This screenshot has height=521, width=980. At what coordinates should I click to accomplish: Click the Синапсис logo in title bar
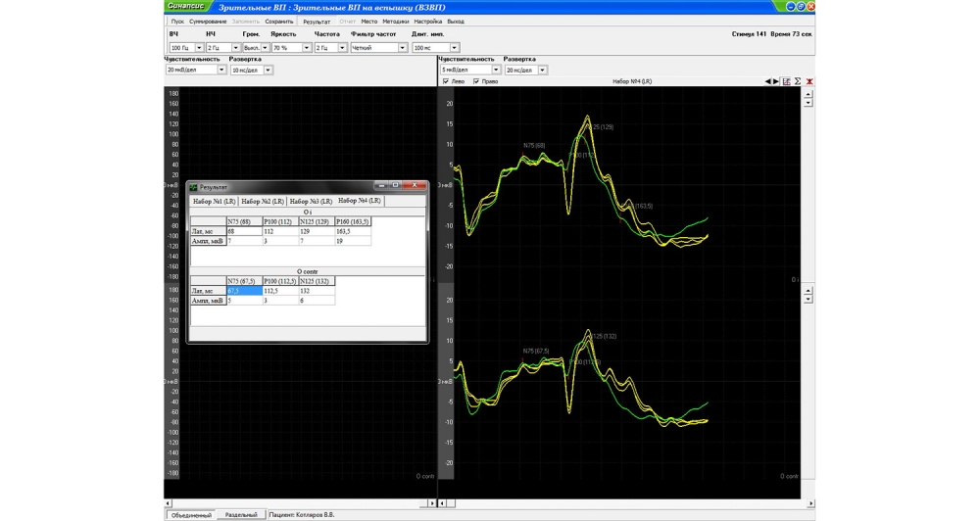[x=186, y=7]
